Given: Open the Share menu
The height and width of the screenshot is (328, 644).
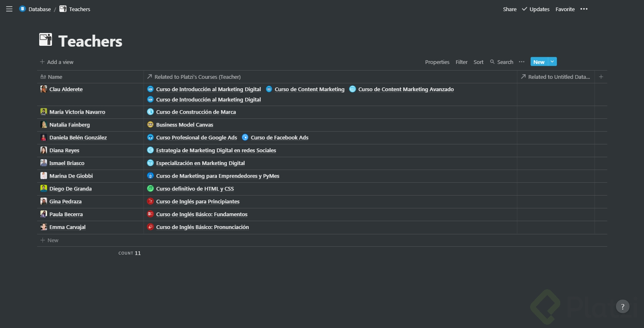Looking at the screenshot, I should click(510, 9).
